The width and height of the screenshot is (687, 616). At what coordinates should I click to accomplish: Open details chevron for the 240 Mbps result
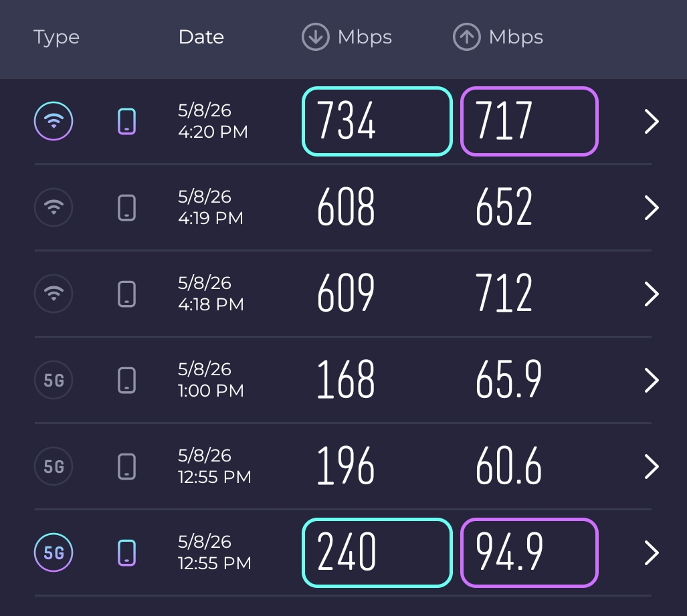(652, 553)
